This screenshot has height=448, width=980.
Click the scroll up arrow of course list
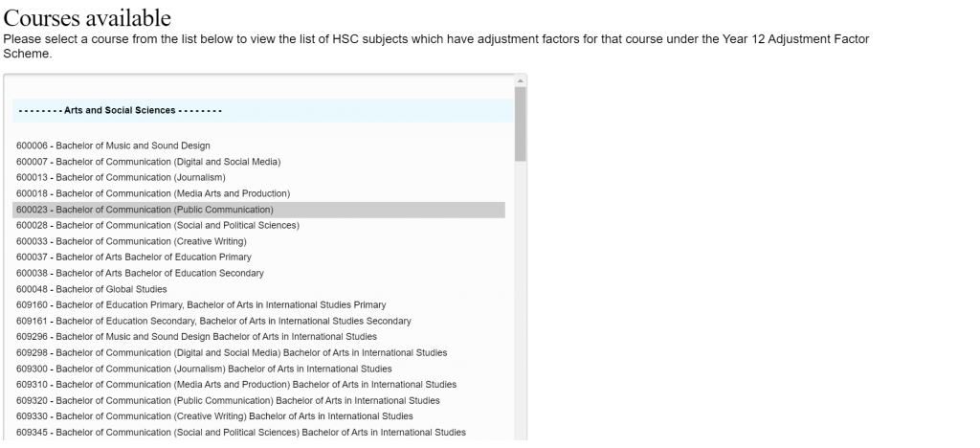(x=521, y=80)
